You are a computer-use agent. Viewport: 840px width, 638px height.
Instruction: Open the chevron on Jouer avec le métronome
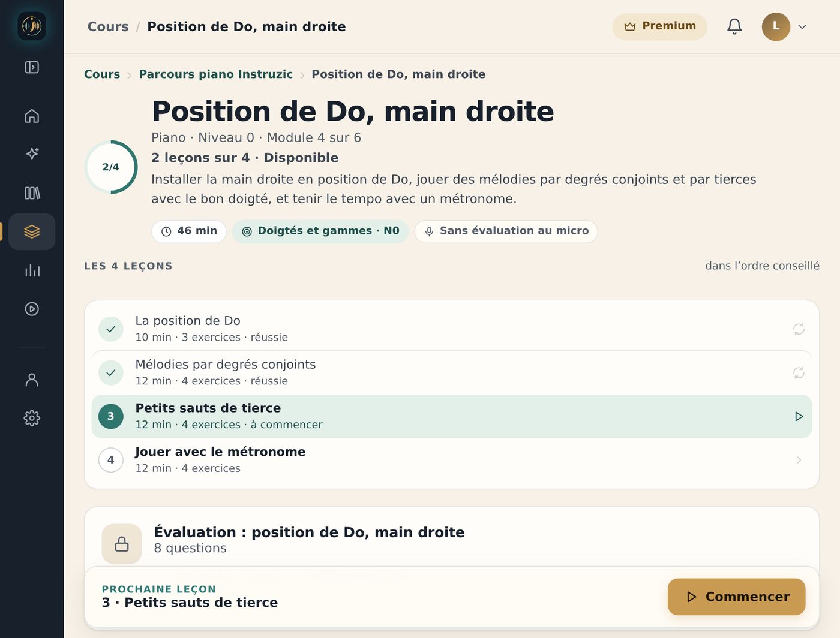pos(799,460)
